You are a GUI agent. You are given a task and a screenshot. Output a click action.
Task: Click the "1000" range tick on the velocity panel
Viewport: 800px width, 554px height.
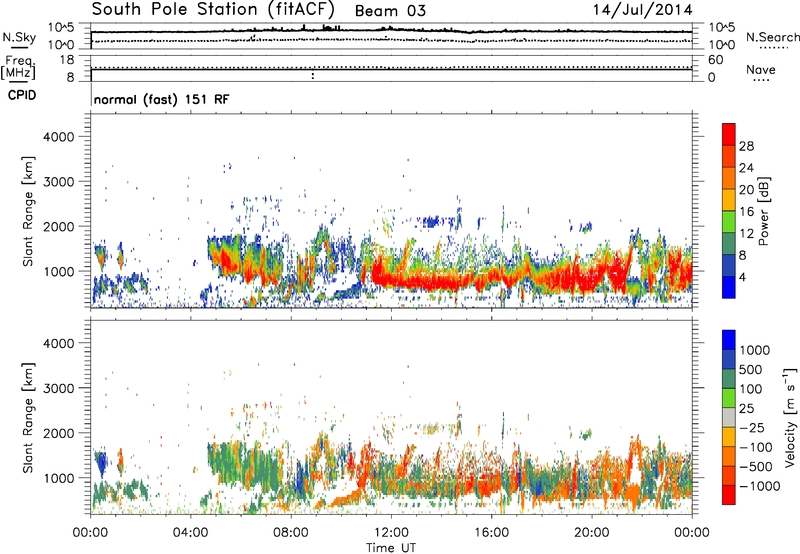click(x=59, y=478)
